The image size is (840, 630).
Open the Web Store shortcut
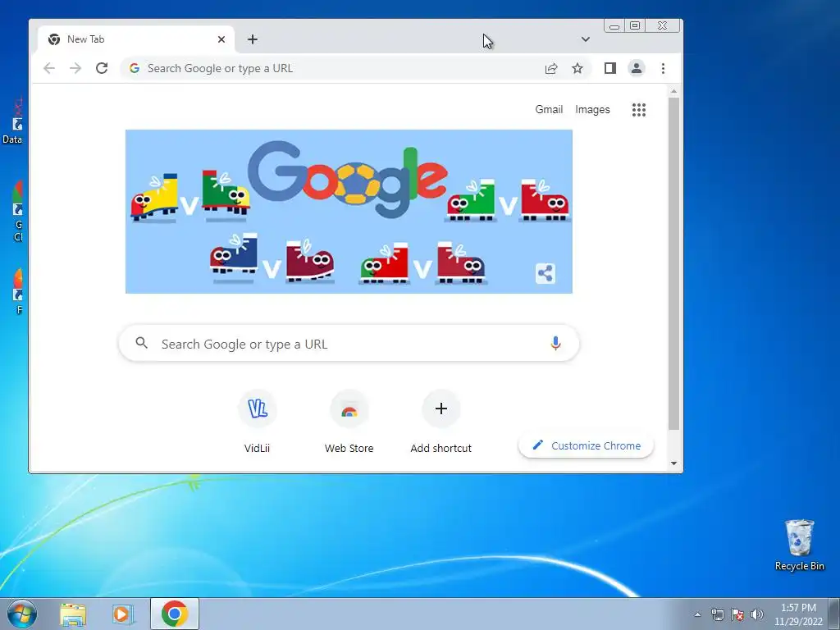(x=349, y=422)
